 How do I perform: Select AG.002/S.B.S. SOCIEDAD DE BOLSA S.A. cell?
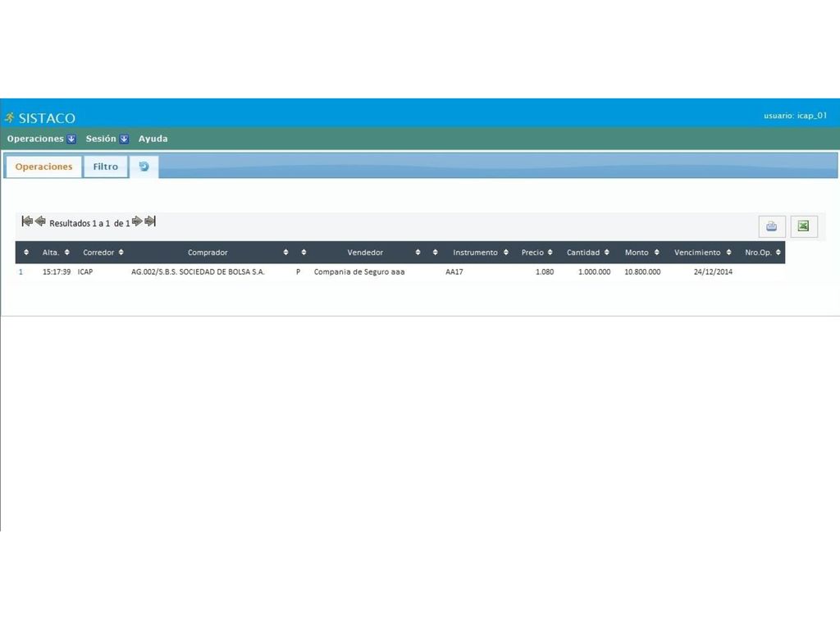[199, 272]
